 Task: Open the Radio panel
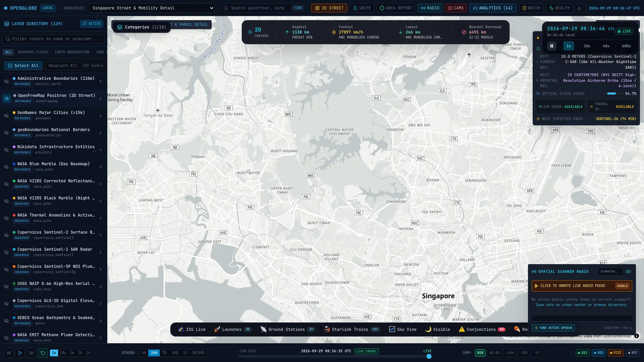point(430,8)
